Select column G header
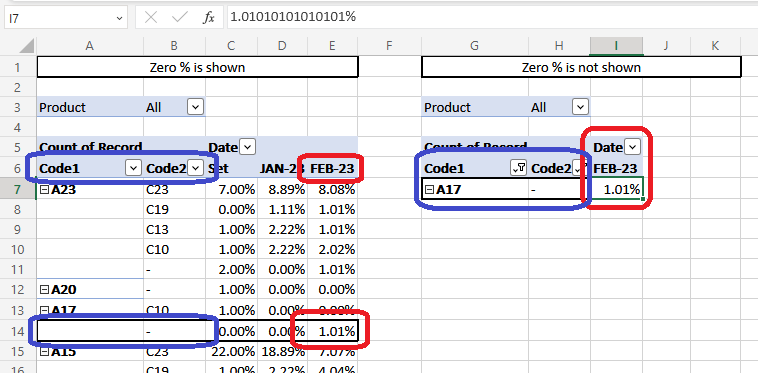The width and height of the screenshot is (758, 373). [x=475, y=46]
